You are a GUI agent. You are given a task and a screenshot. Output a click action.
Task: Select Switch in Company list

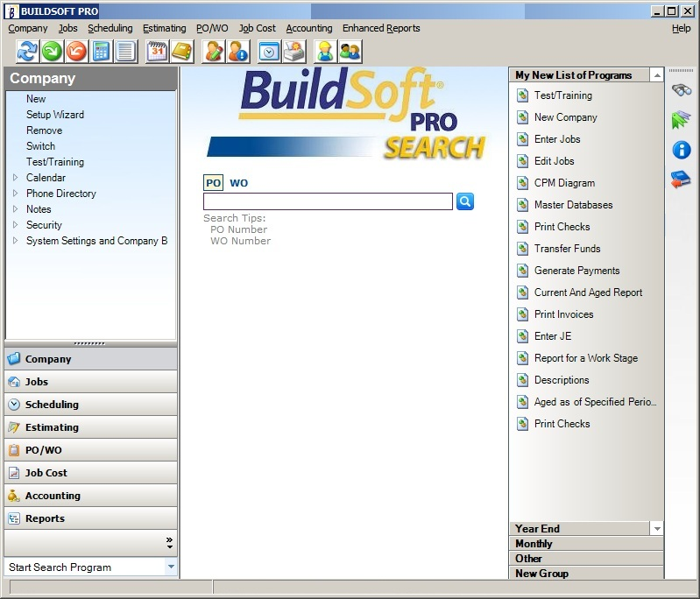point(40,146)
